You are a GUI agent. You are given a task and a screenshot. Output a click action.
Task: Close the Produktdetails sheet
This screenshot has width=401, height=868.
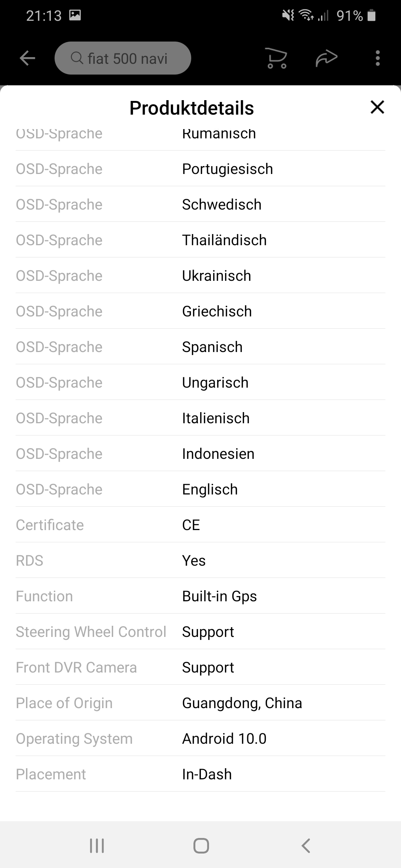[377, 107]
